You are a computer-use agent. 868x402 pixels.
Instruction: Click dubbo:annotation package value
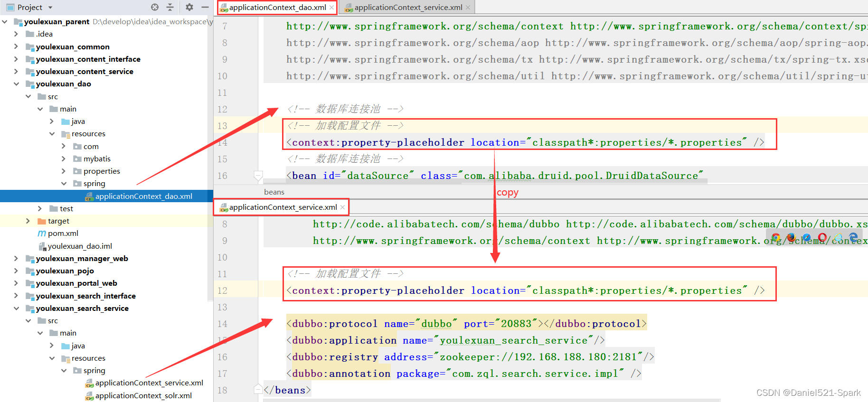535,374
